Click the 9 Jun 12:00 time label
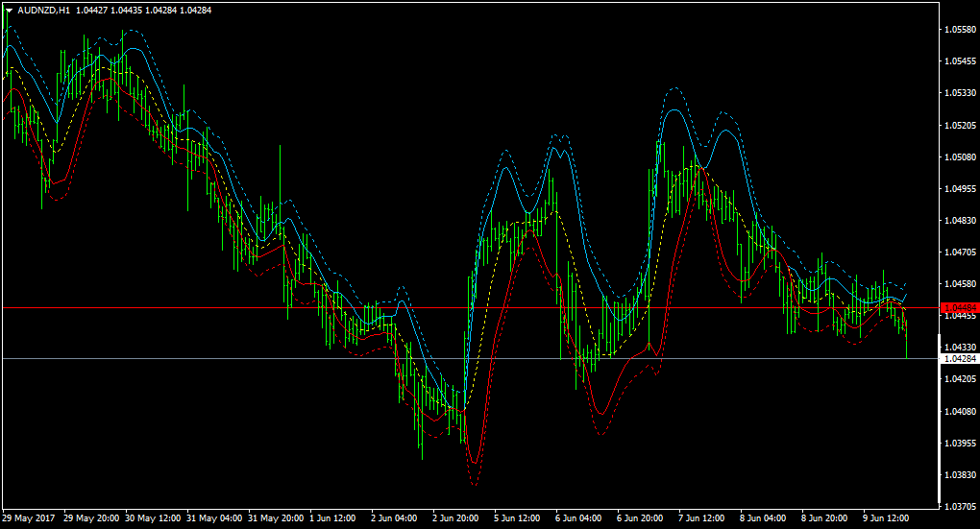This screenshot has width=980, height=529. tap(886, 518)
